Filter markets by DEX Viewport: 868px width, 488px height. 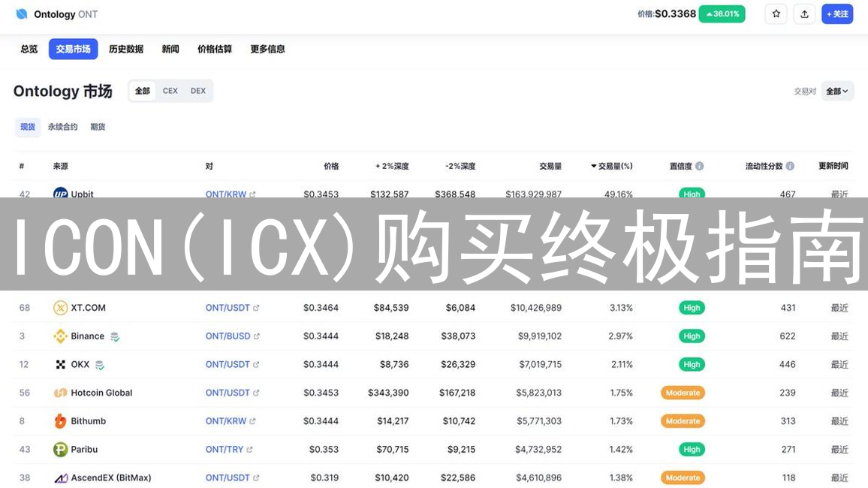pos(198,91)
